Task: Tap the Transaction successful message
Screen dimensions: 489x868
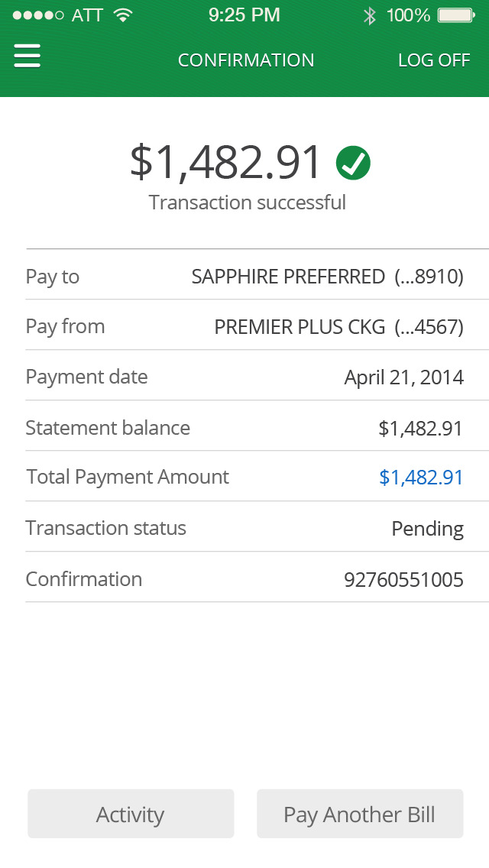Action: [x=247, y=202]
